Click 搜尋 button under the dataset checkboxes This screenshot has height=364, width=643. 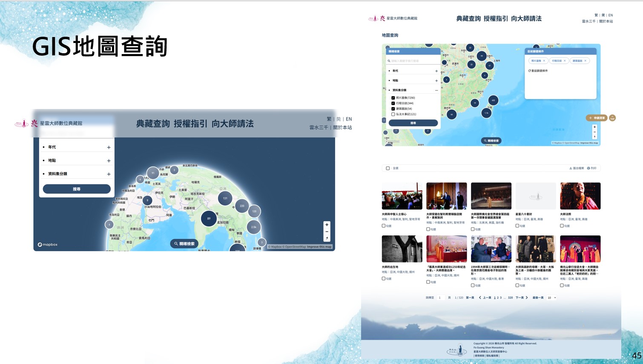click(413, 123)
